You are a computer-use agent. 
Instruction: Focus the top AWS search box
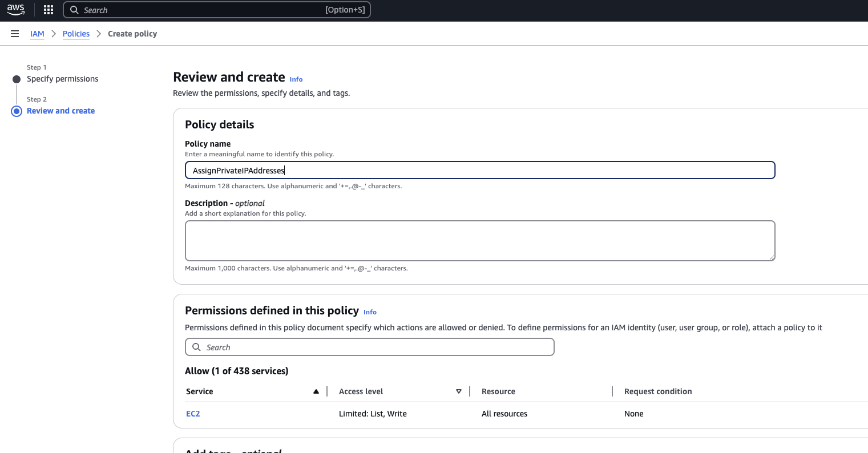[x=217, y=10]
